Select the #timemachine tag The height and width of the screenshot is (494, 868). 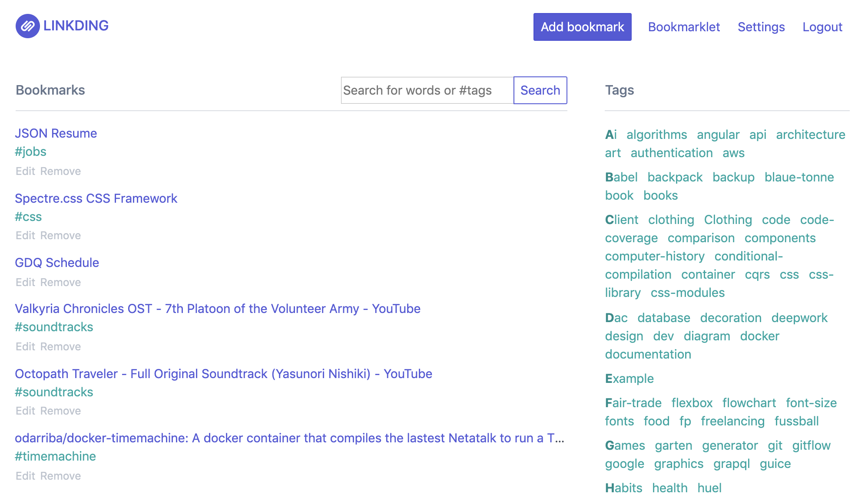tap(56, 456)
